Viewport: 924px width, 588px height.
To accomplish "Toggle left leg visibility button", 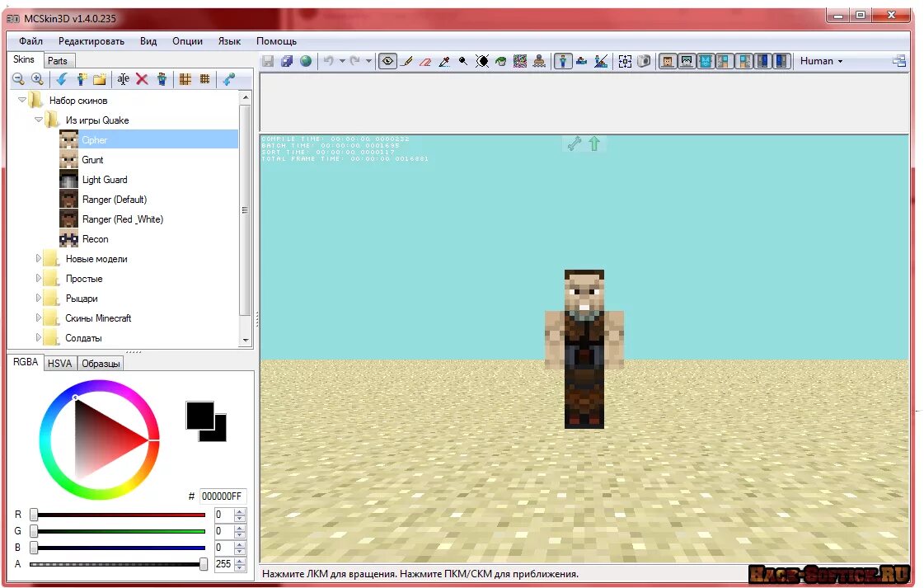I will [x=763, y=61].
